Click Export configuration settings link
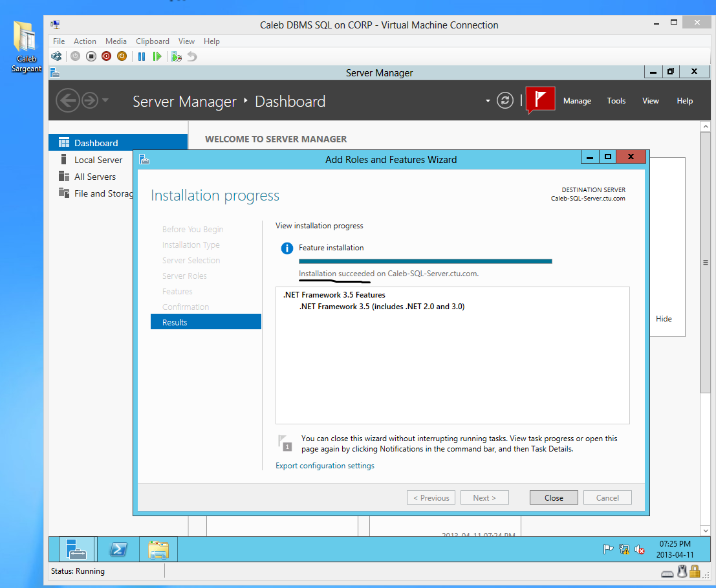The height and width of the screenshot is (588, 716). click(325, 466)
